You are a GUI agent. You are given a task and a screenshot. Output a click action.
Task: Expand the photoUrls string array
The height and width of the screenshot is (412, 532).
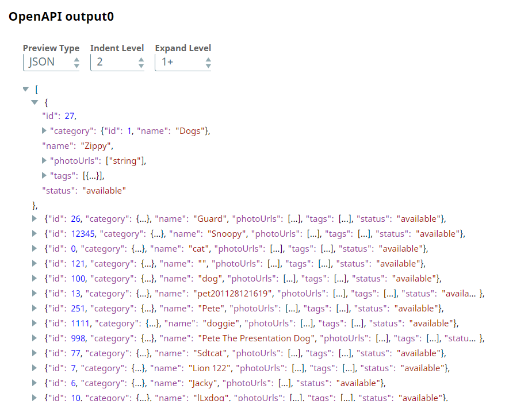tap(44, 161)
